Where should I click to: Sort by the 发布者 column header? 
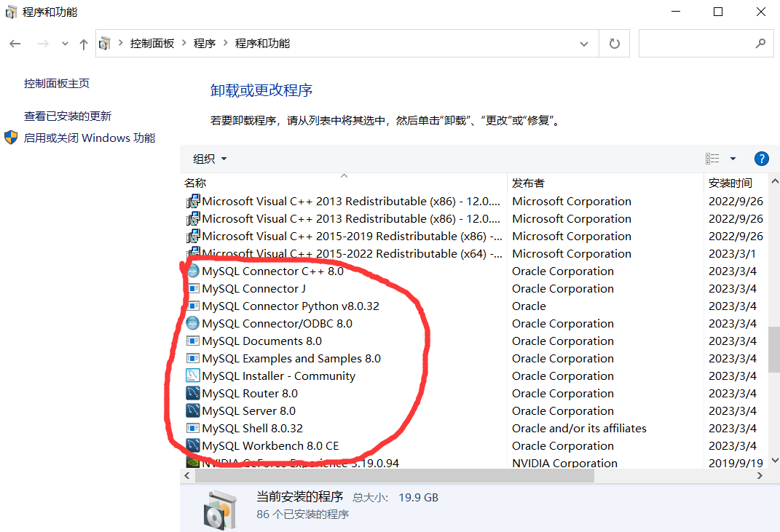[x=528, y=183]
